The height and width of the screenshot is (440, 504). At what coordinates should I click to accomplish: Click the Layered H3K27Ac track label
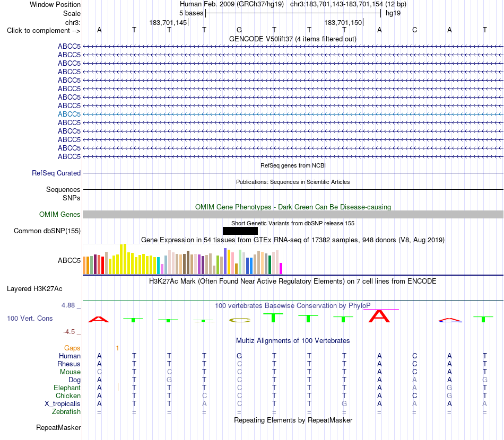point(34,289)
